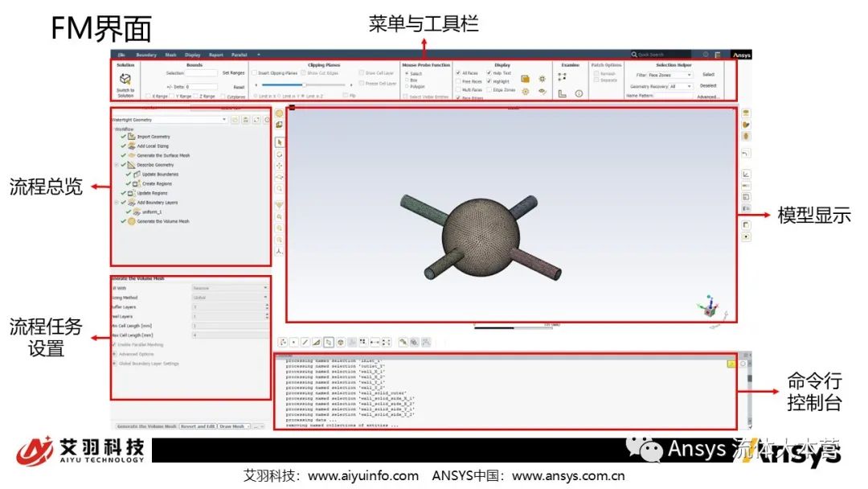The height and width of the screenshot is (489, 868).
Task: Click the Reset button in Bounds
Action: 239,87
